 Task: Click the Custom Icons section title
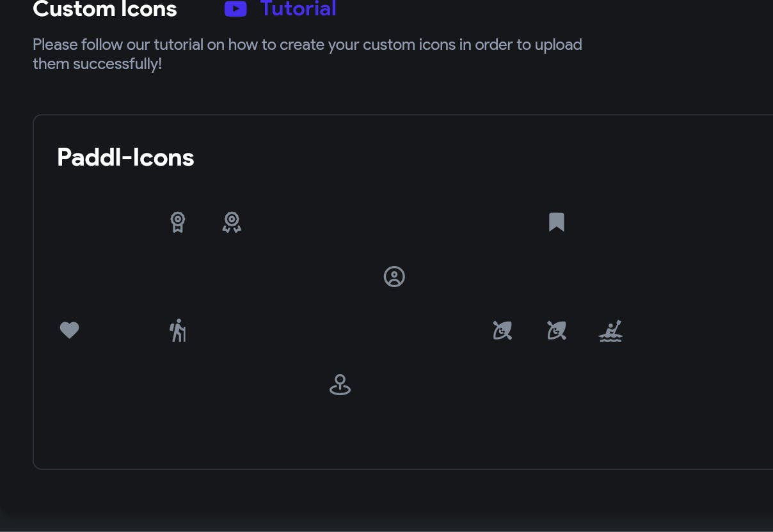[x=105, y=9]
